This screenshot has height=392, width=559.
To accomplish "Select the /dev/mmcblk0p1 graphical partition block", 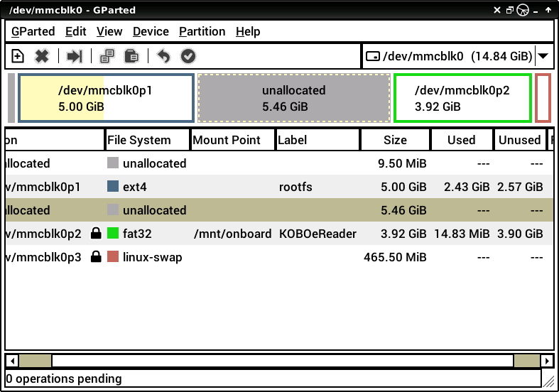I will coord(107,98).
